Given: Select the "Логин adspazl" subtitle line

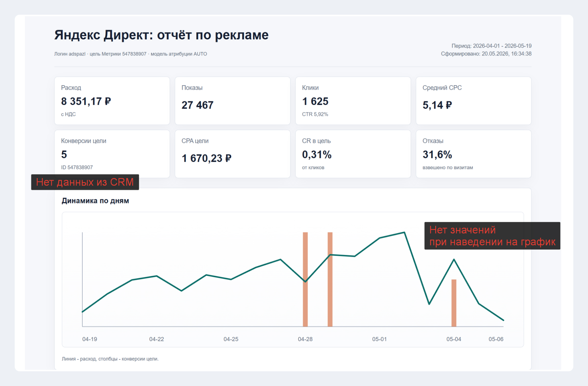Looking at the screenshot, I should tap(130, 54).
